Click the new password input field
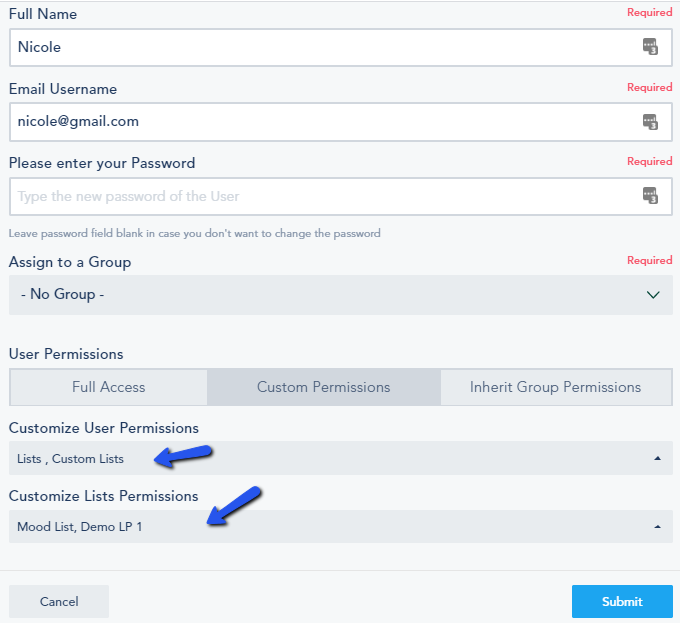Screen dimensions: 680x623 point(320,196)
